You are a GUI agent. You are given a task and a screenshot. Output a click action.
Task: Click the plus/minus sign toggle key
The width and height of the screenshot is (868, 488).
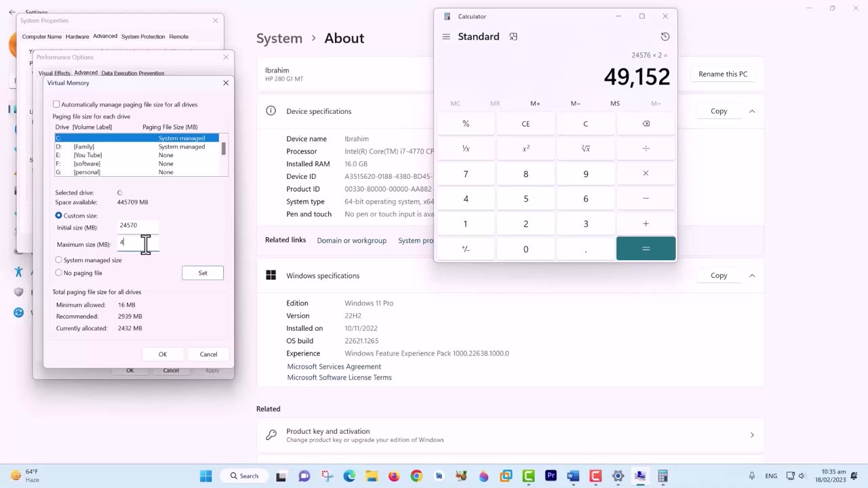click(x=466, y=249)
